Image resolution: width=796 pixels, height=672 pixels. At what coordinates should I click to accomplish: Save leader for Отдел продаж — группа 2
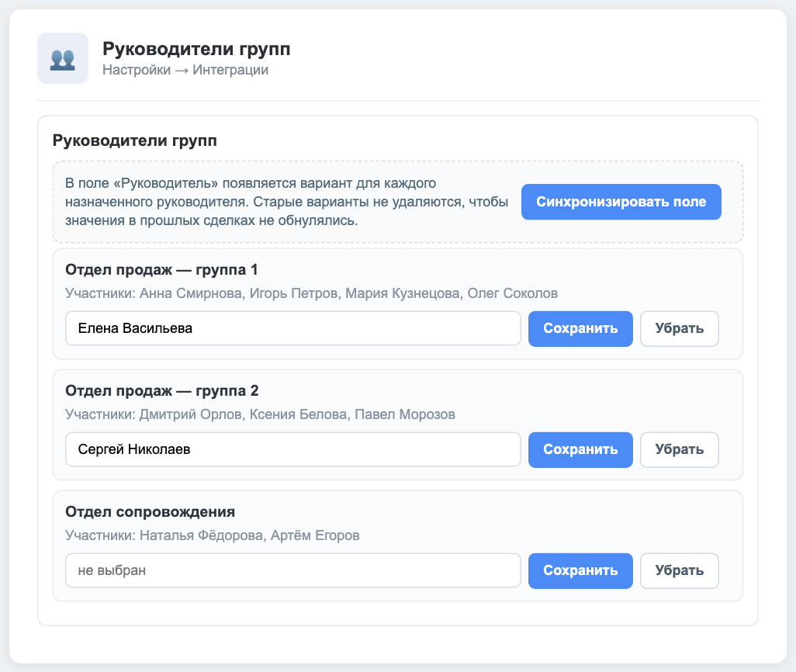580,449
